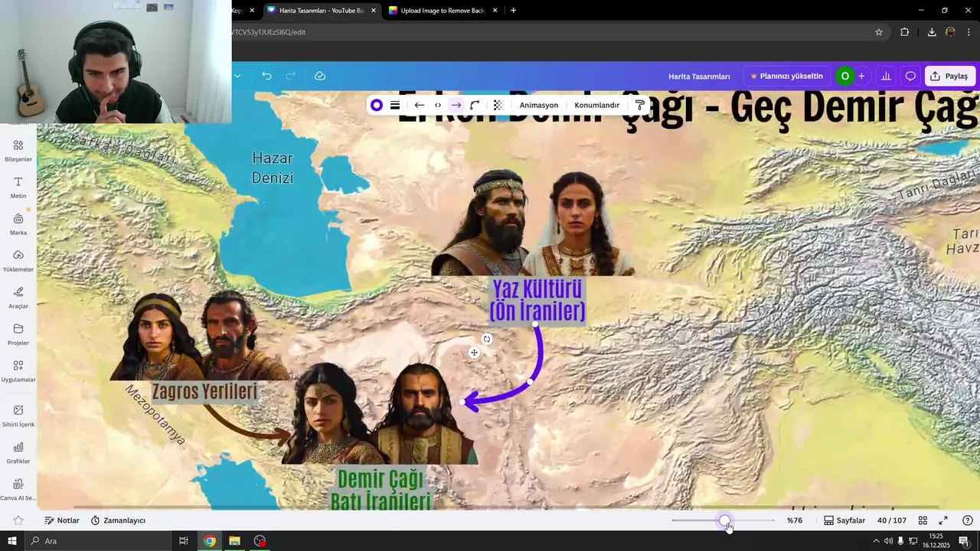Image resolution: width=980 pixels, height=551 pixels.
Task: Check cloud save status
Action: coord(320,76)
